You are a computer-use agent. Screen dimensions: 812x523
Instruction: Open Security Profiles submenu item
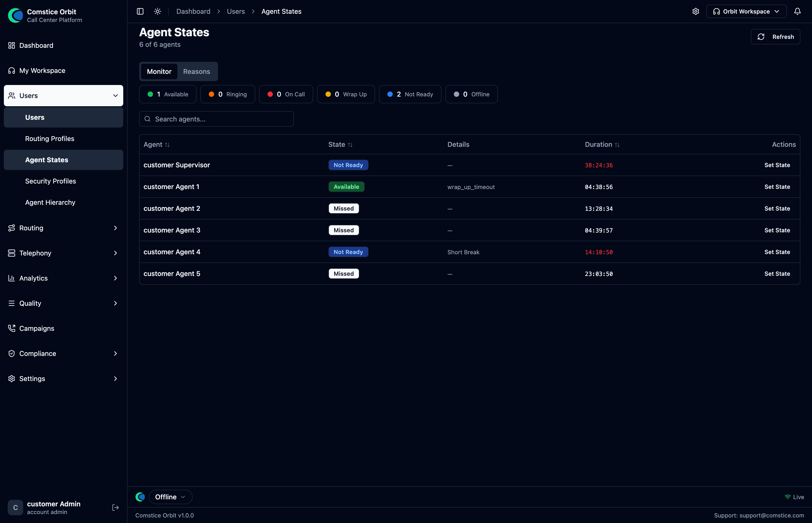click(x=64, y=181)
